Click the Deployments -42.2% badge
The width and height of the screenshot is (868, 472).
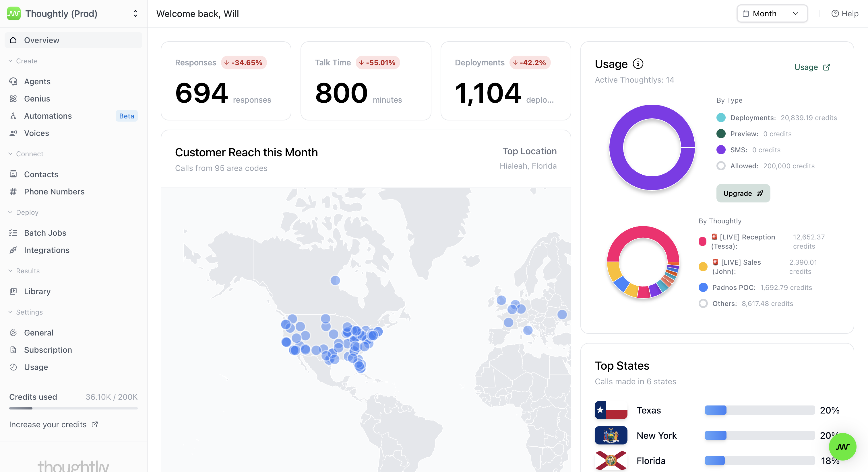[530, 63]
